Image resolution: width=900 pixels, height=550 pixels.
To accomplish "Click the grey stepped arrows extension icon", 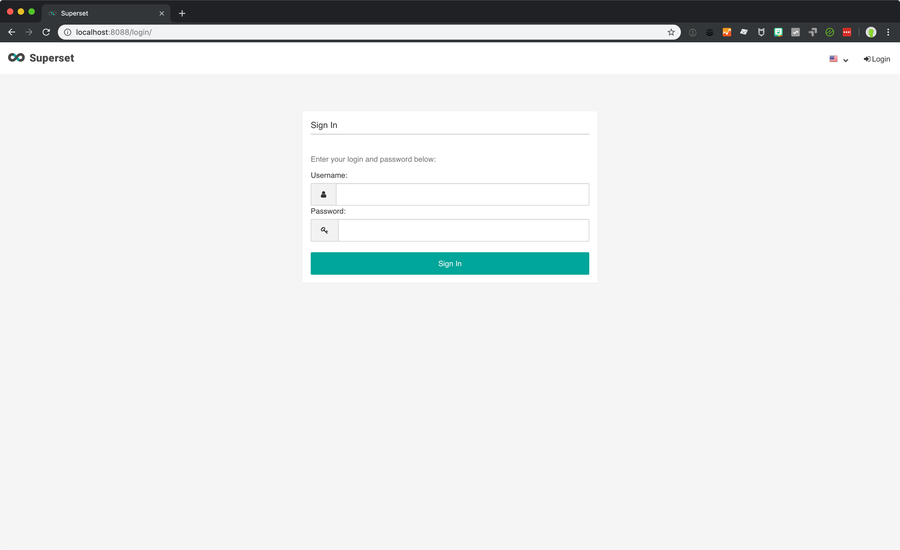I will point(813,32).
